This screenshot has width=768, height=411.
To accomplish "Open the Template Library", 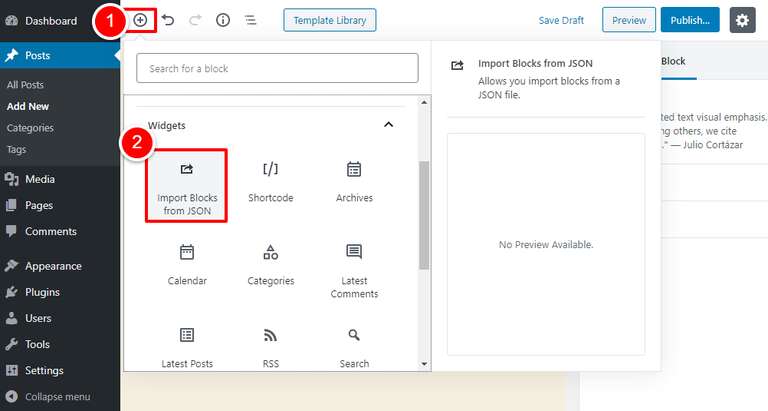I will pyautogui.click(x=329, y=20).
